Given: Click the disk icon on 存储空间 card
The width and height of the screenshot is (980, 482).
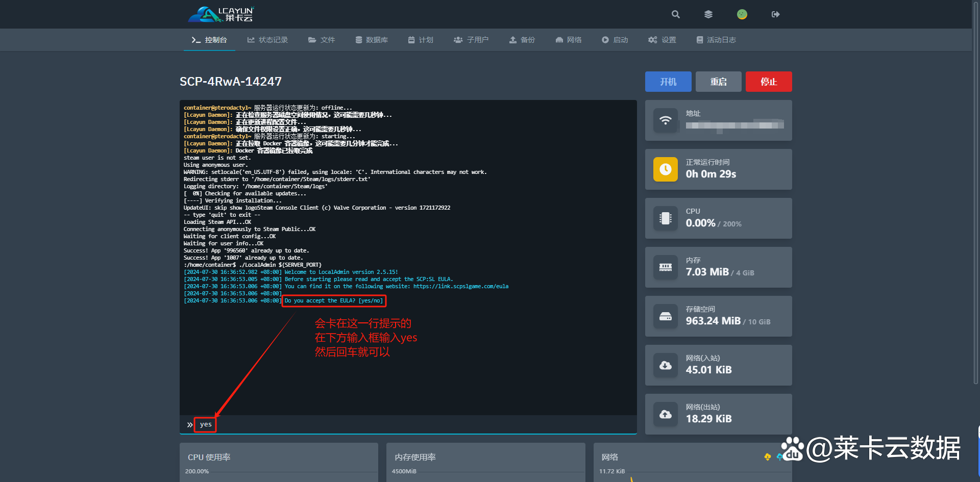Looking at the screenshot, I should tap(666, 316).
